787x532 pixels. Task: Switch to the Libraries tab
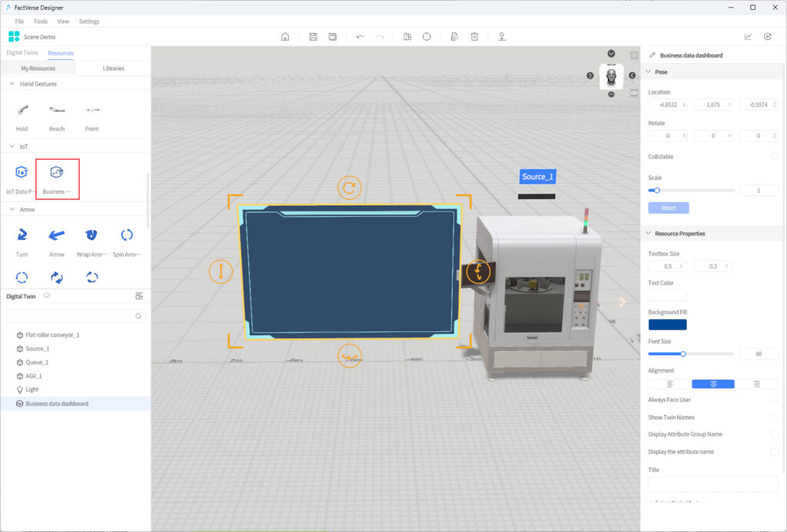pyautogui.click(x=114, y=68)
